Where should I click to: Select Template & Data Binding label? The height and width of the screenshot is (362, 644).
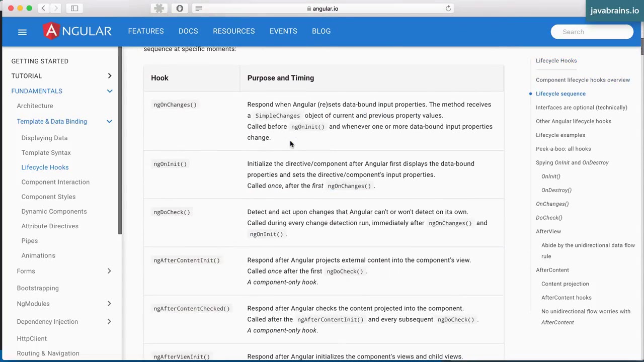[x=52, y=121]
